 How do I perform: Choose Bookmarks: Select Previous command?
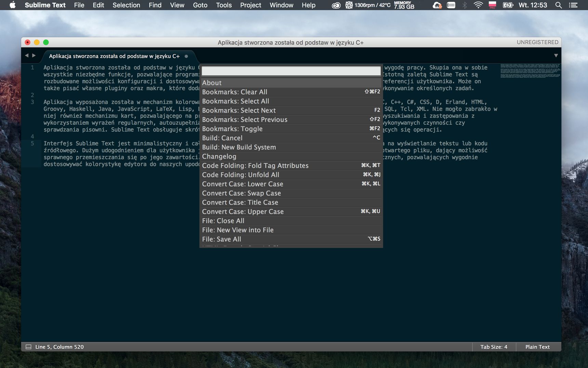(291, 120)
